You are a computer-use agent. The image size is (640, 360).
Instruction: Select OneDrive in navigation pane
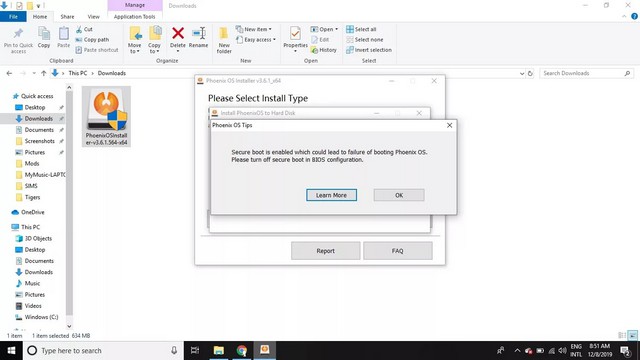(x=32, y=212)
